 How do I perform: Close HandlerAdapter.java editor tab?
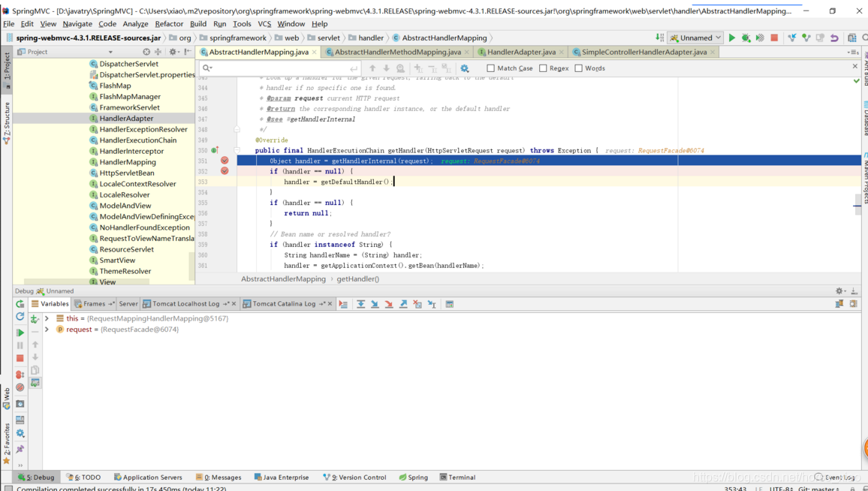pos(562,52)
